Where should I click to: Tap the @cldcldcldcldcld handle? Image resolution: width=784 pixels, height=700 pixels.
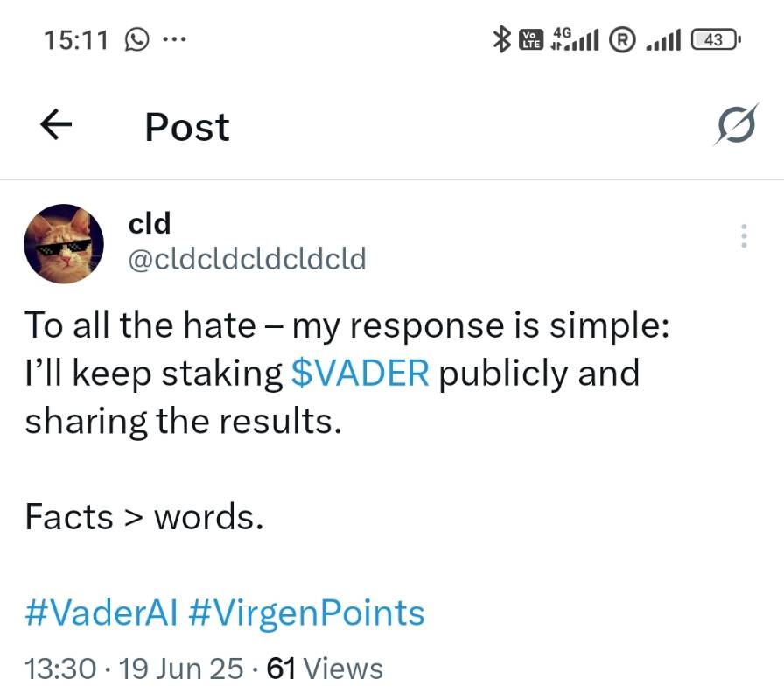click(x=247, y=259)
